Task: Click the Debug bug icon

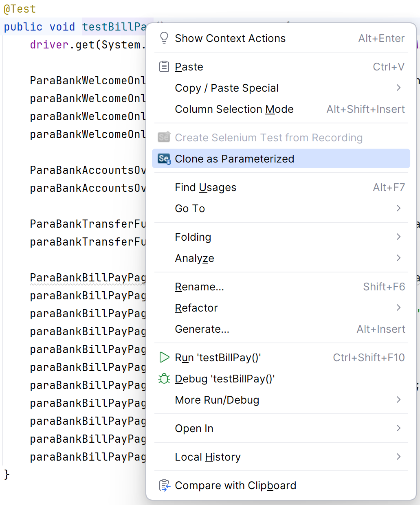Action: pyautogui.click(x=164, y=379)
